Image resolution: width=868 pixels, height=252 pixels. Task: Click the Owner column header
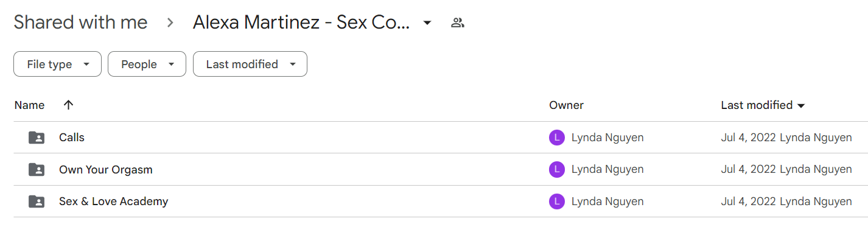pos(566,105)
